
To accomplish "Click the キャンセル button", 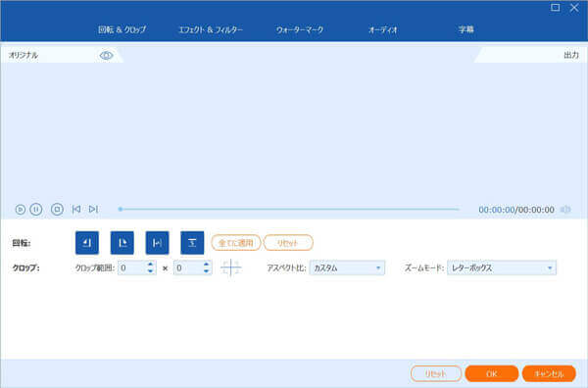I will point(549,373).
